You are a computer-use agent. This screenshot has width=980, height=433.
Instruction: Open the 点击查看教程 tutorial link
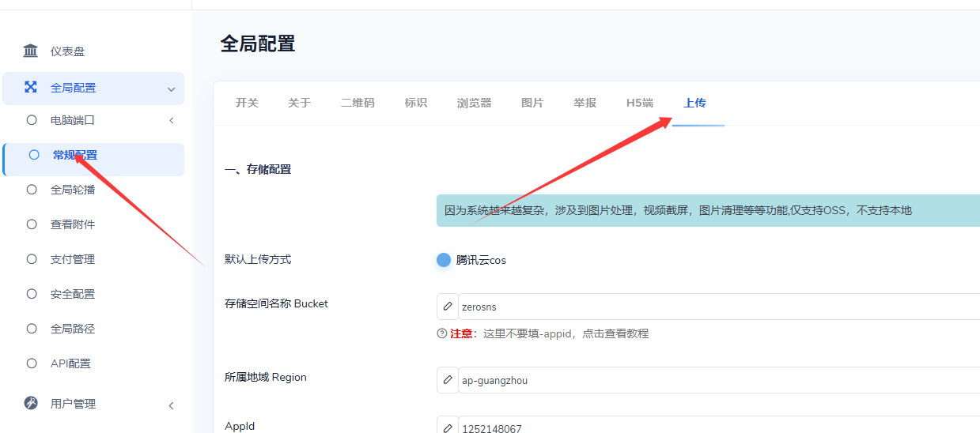click(615, 333)
